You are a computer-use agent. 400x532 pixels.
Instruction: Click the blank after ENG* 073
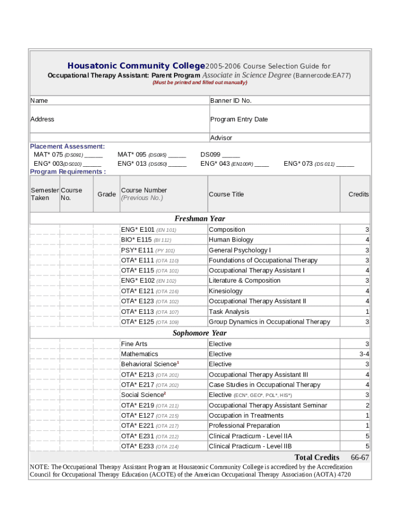click(x=345, y=164)
